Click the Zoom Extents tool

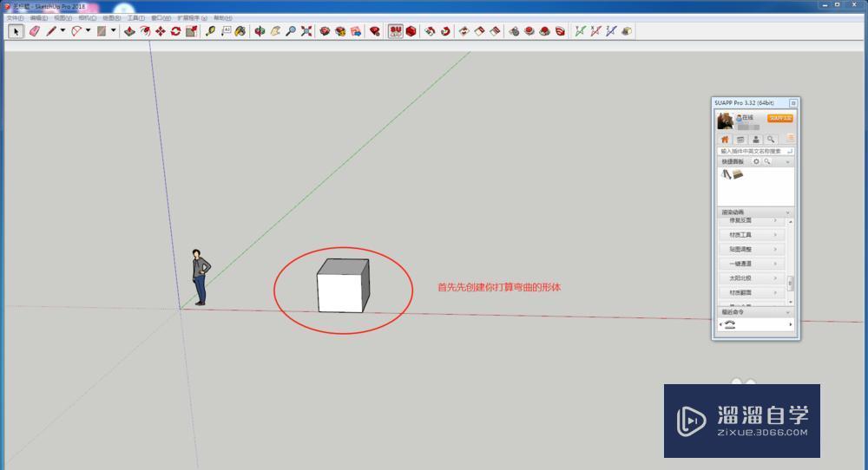[306, 31]
